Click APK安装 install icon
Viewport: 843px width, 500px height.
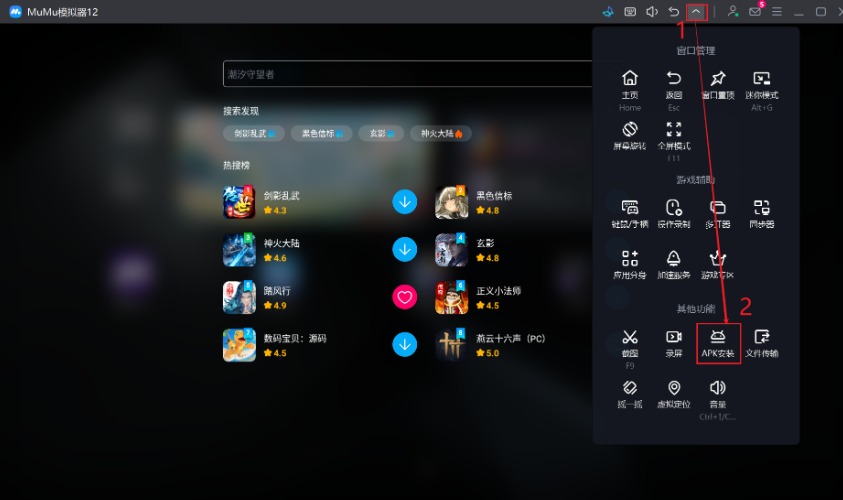(718, 337)
